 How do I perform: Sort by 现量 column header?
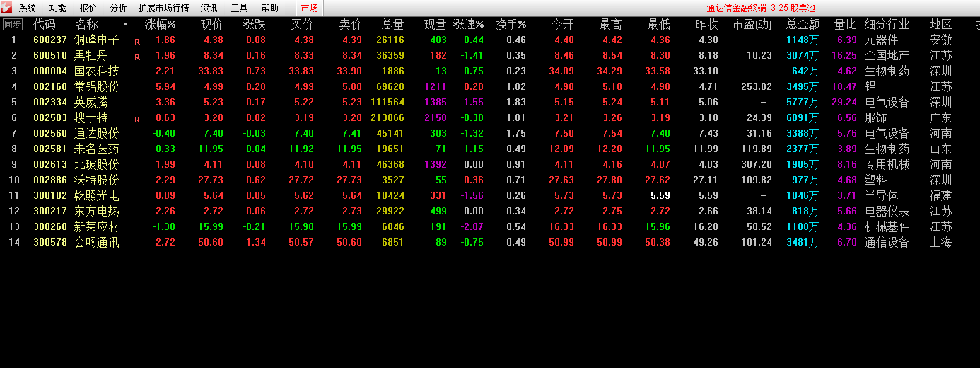point(436,25)
